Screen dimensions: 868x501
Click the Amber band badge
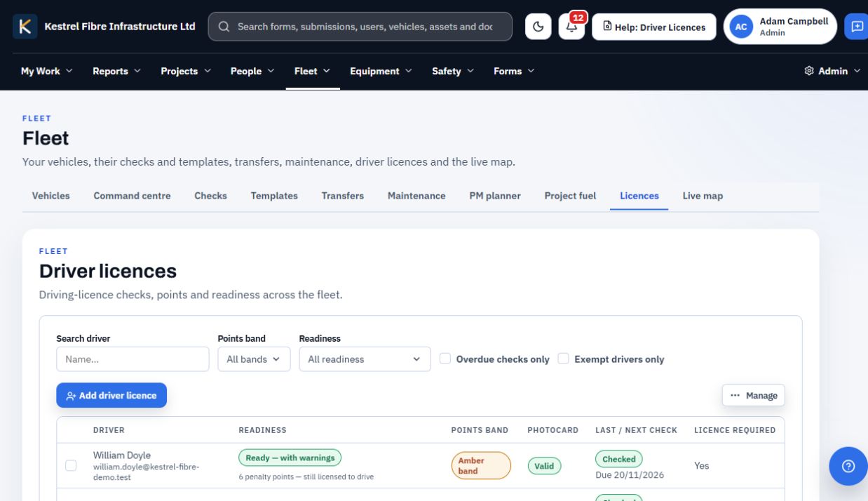click(481, 465)
